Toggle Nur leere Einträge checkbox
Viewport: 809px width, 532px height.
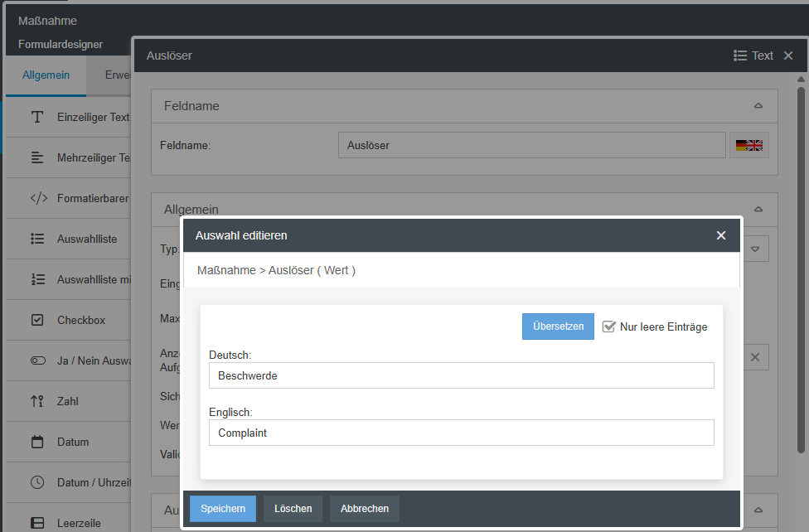coord(608,326)
